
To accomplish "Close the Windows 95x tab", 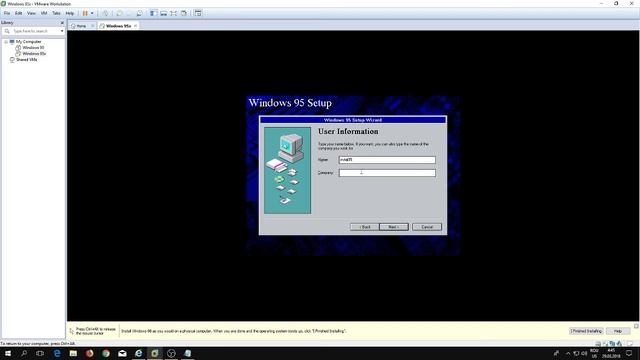I will (136, 26).
